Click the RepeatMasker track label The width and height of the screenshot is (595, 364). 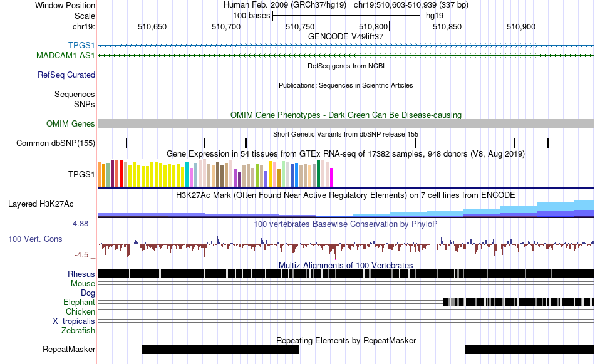[69, 349]
